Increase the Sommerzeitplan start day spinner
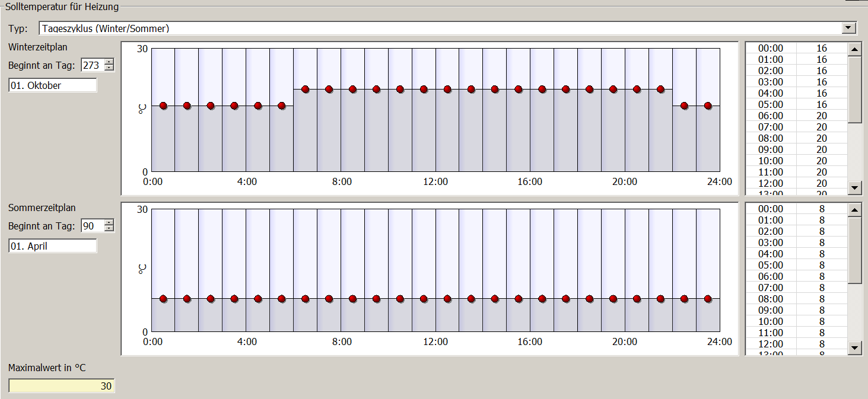868x399 pixels. [109, 223]
